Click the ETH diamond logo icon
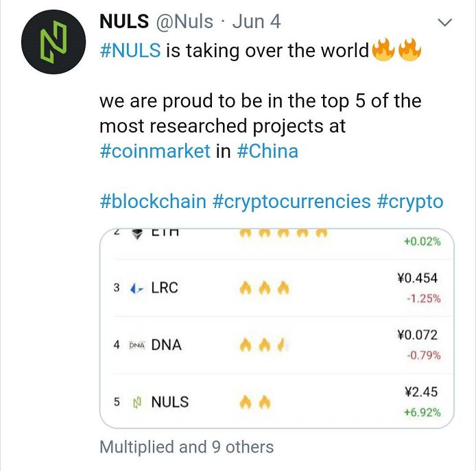Image resolution: width=476 pixels, height=471 pixels. click(x=137, y=233)
